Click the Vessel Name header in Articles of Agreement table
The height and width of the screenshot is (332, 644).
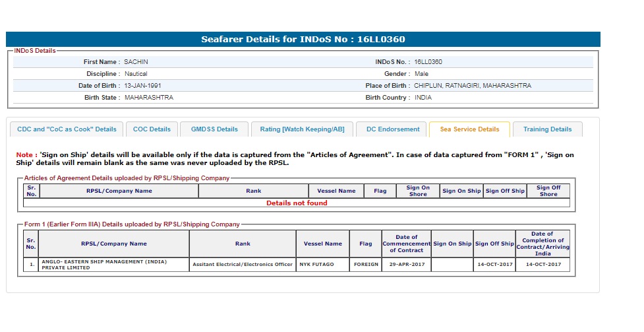tap(336, 191)
